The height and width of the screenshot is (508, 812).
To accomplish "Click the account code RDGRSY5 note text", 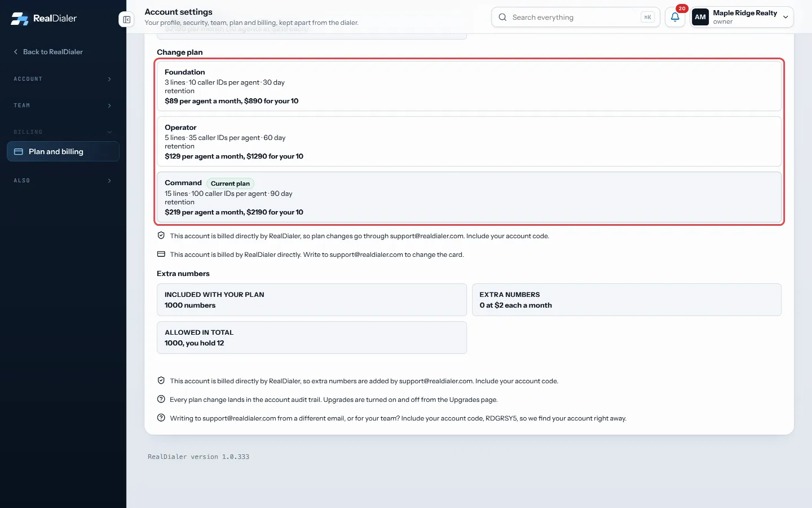I will 398,418.
